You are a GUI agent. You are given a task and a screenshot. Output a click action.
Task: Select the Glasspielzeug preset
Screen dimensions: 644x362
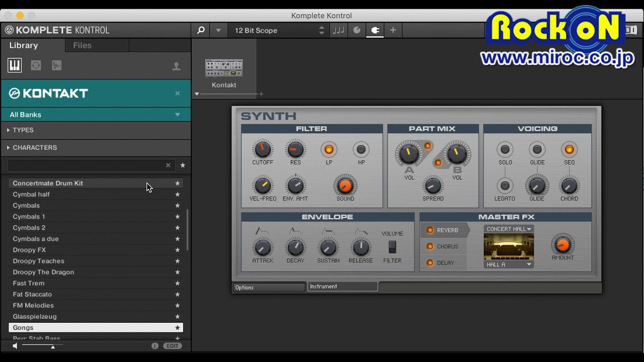96,316
